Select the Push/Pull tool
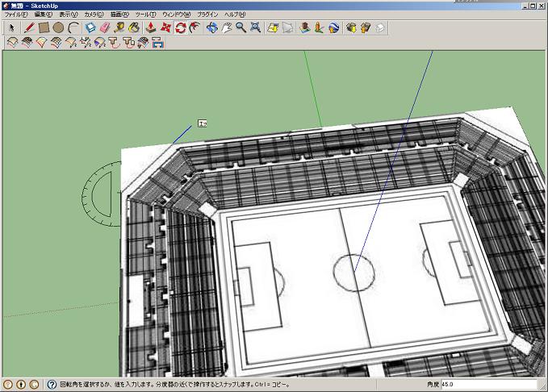The width and height of the screenshot is (548, 392). (x=151, y=27)
